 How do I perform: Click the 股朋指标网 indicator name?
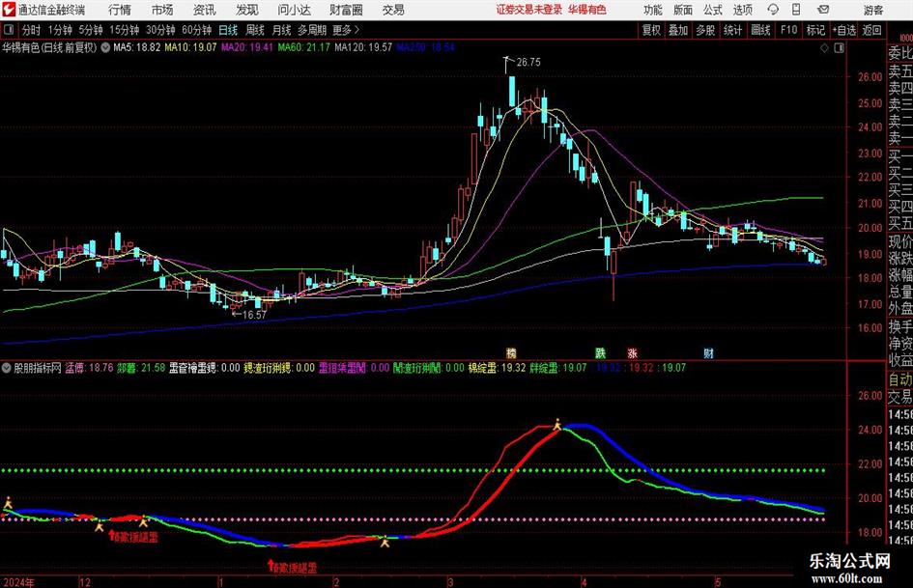(x=38, y=368)
